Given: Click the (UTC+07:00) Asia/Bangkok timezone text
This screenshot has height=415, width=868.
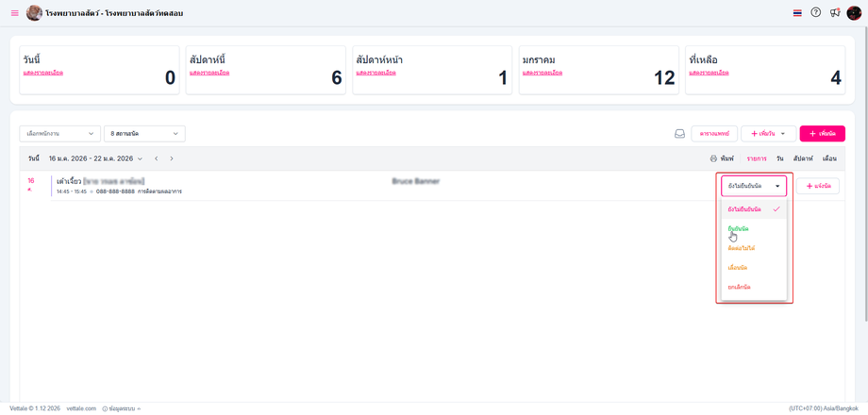Looking at the screenshot, I should (x=824, y=409).
